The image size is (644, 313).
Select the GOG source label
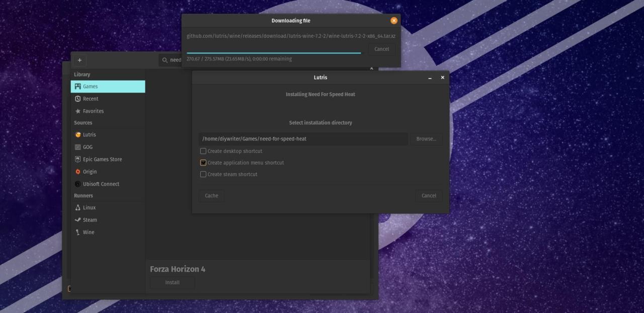point(88,147)
